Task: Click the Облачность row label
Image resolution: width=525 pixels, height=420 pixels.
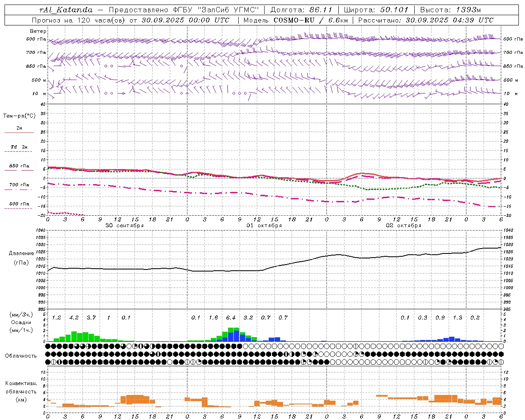Action: (21, 356)
